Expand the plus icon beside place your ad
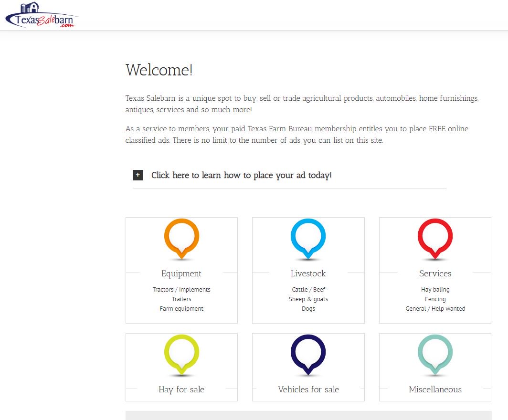Image resolution: width=508 pixels, height=420 pixels. point(138,175)
